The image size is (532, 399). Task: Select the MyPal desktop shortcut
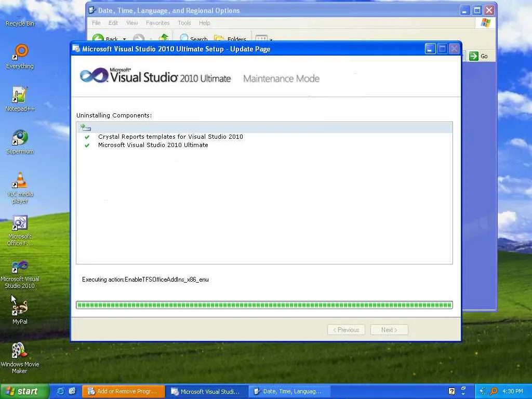point(20,312)
